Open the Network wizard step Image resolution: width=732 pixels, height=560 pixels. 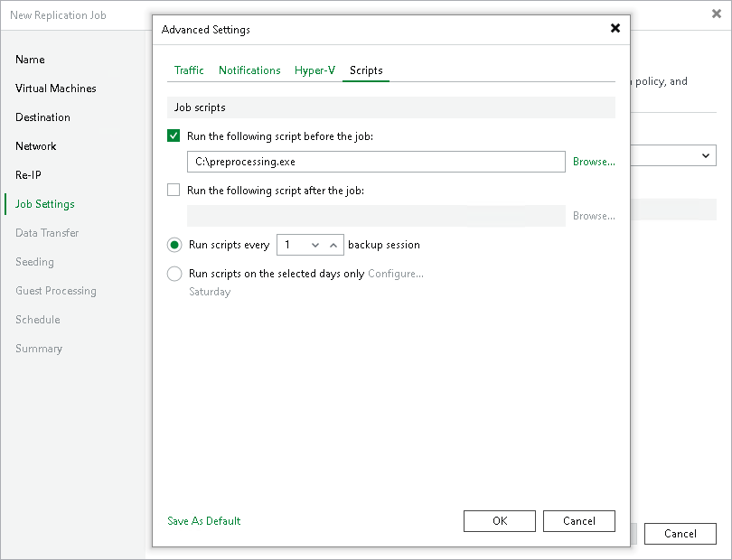click(x=35, y=146)
